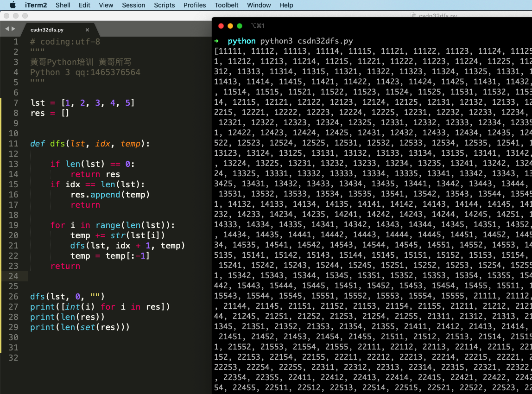The height and width of the screenshot is (394, 532).
Task: Zoom the iTerm2 terminal window with green button
Action: point(240,26)
